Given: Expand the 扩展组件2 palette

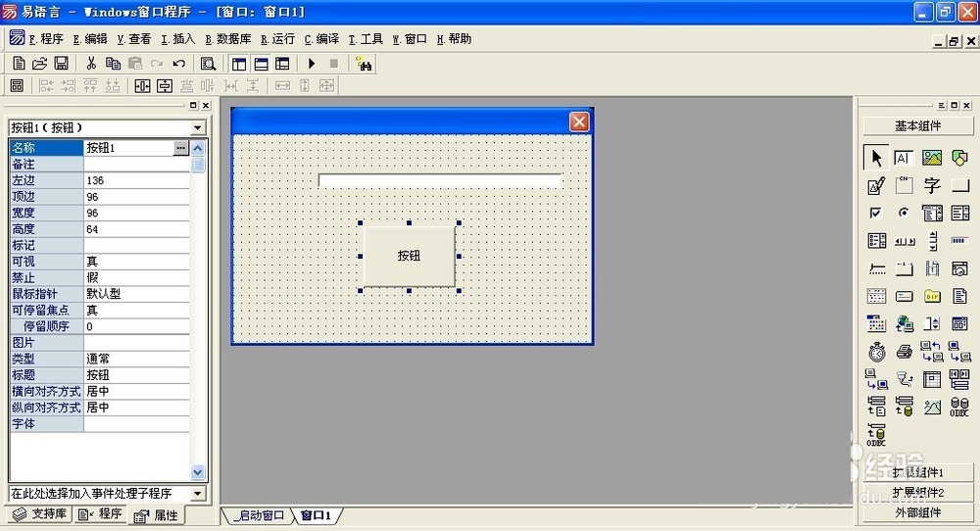Looking at the screenshot, I should pos(917,493).
